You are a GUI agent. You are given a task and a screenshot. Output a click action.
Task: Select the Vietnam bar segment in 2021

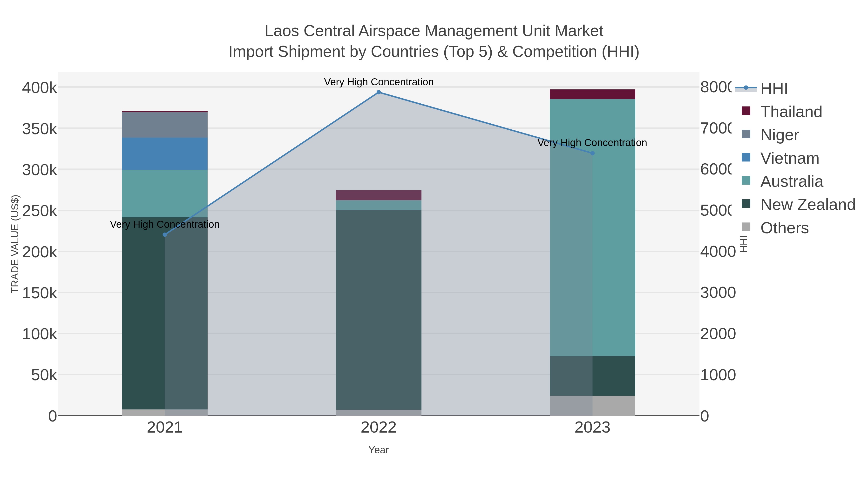[x=165, y=154]
